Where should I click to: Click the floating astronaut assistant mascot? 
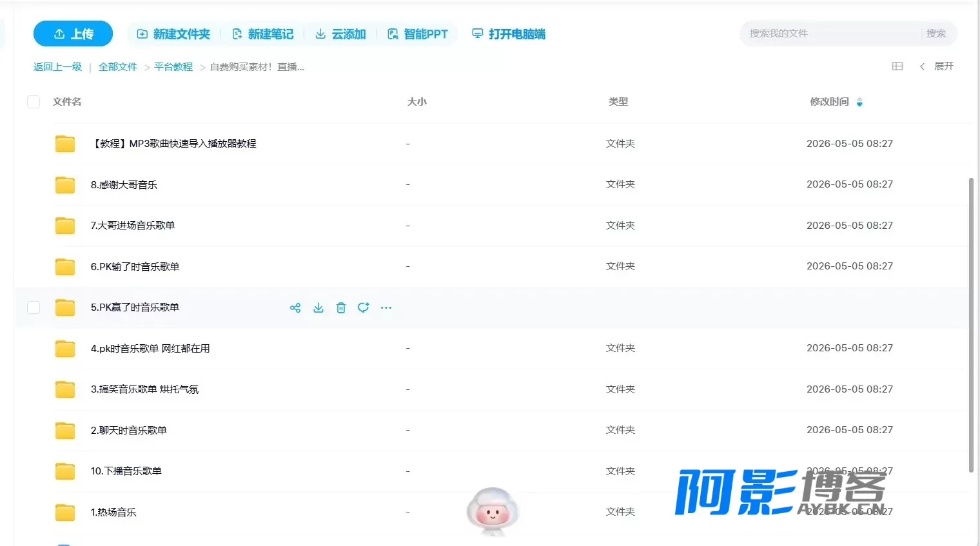click(493, 511)
